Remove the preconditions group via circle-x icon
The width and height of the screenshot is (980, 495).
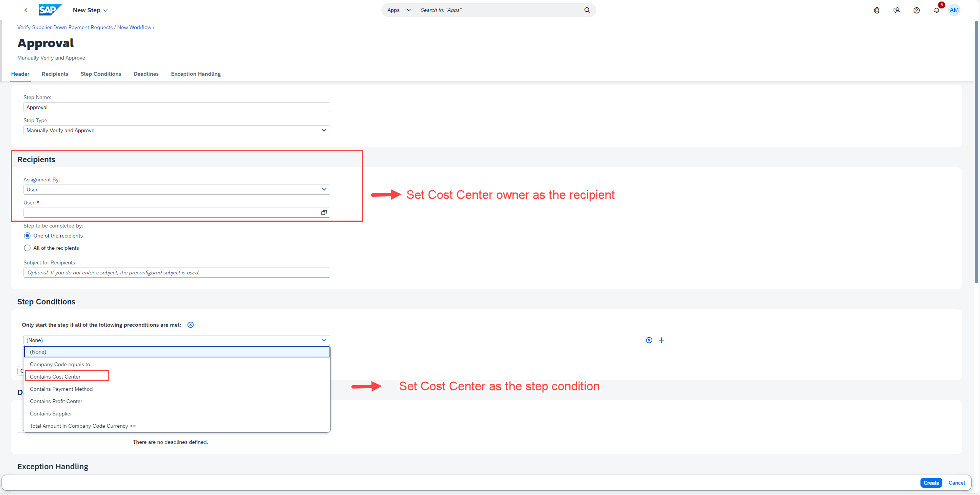click(x=190, y=325)
